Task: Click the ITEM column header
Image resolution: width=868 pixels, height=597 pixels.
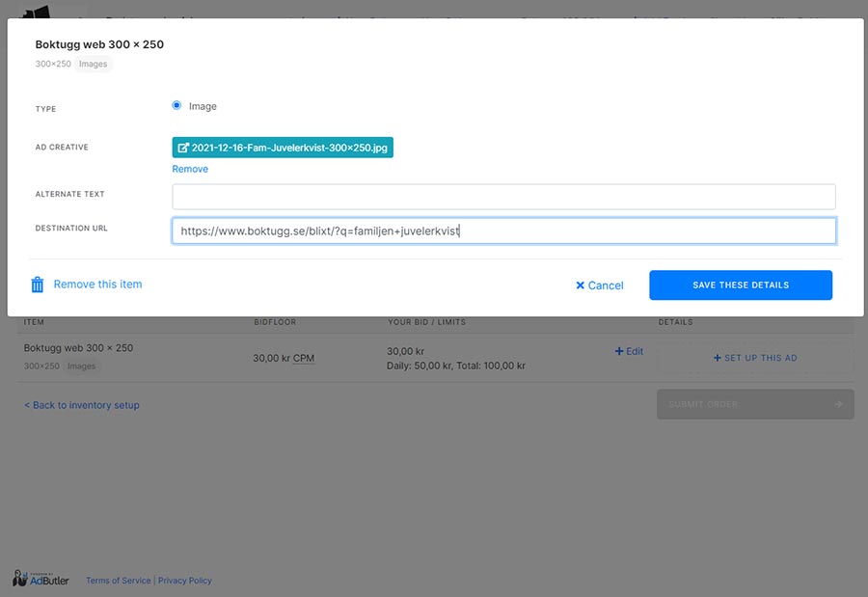Action: [34, 322]
